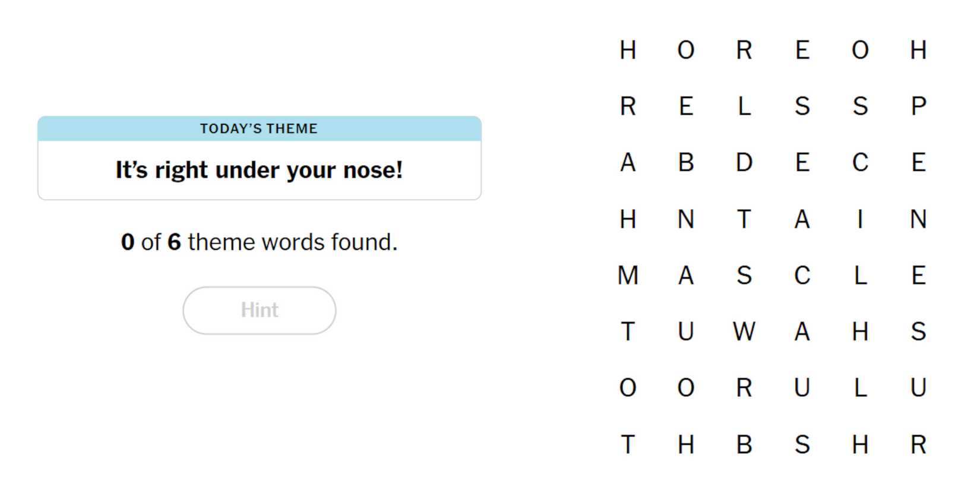
Task: Select the letter D in the grid
Action: pos(744,163)
